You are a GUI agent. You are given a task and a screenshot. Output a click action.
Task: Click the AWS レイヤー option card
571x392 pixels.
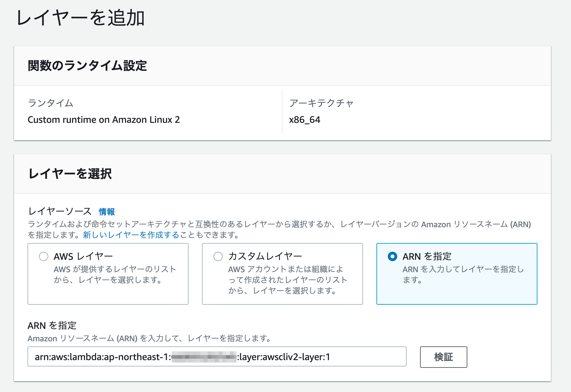[x=107, y=274]
